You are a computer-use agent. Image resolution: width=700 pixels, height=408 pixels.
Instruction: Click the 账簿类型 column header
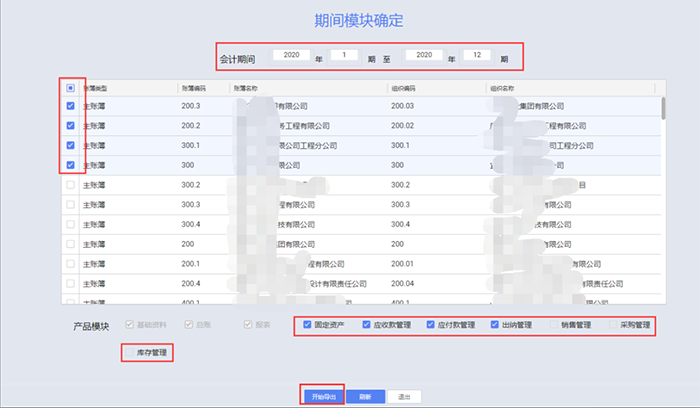pos(95,88)
